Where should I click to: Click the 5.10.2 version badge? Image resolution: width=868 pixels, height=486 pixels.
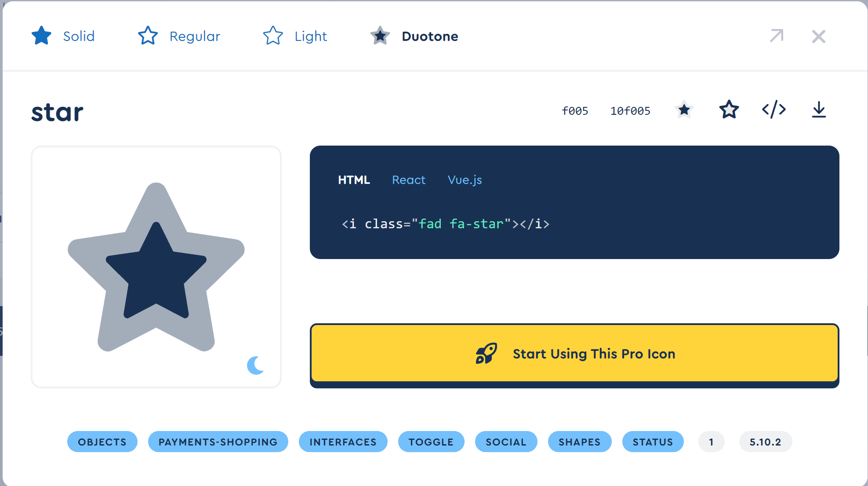tap(765, 442)
